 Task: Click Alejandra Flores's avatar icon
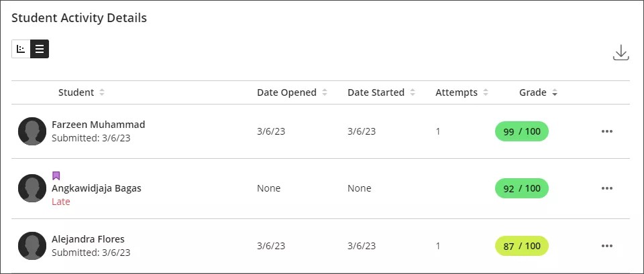(32, 246)
